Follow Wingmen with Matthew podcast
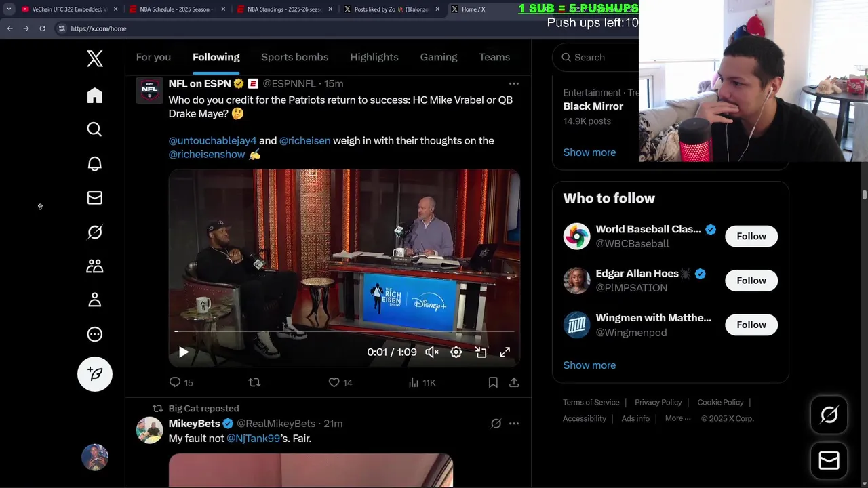The height and width of the screenshot is (488, 868). tap(751, 325)
